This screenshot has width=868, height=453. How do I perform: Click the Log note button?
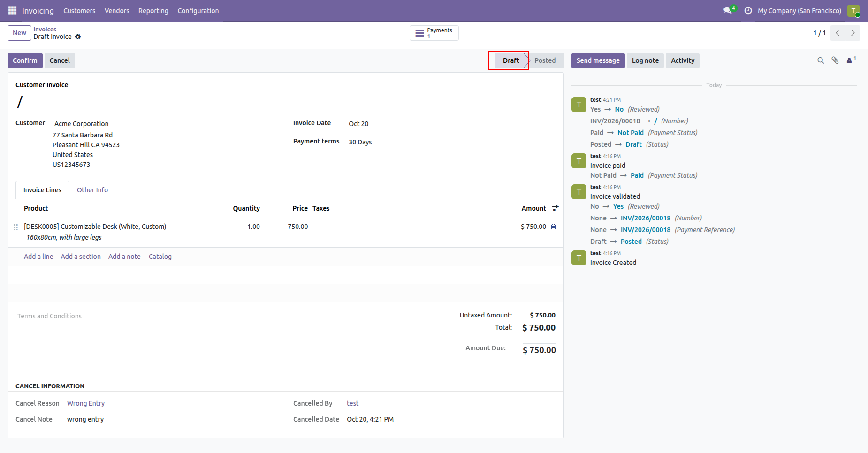[x=645, y=60]
